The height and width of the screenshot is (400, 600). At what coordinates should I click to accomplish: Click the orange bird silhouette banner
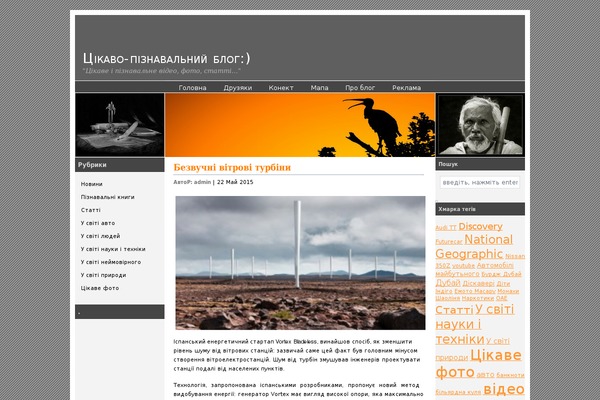[300, 125]
